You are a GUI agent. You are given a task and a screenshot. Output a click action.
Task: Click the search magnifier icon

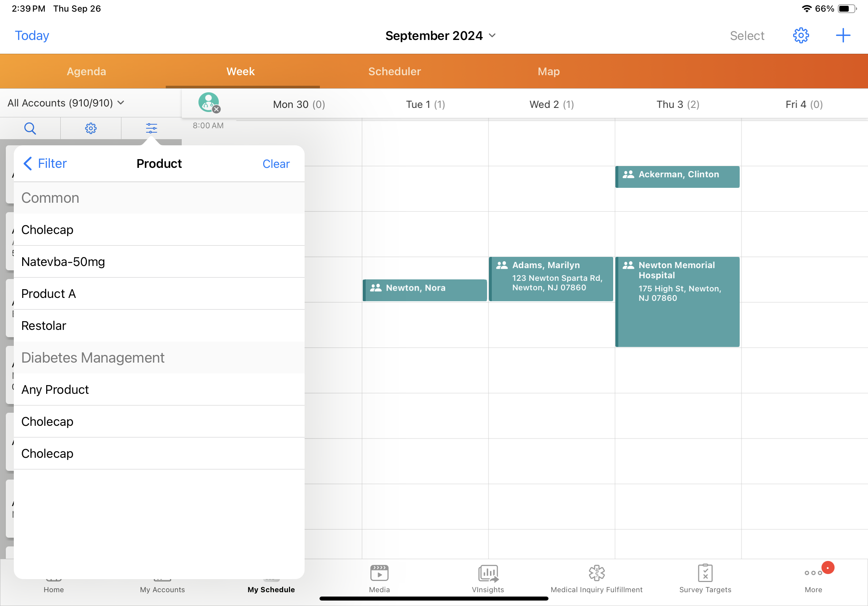(30, 129)
